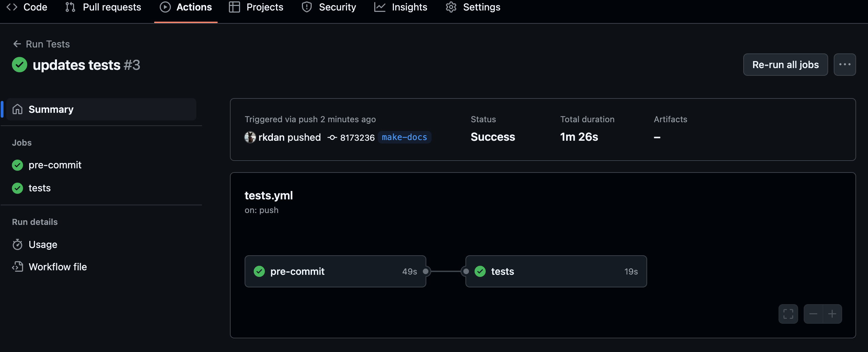This screenshot has width=868, height=352.
Task: Select the Actions tab
Action: click(186, 7)
